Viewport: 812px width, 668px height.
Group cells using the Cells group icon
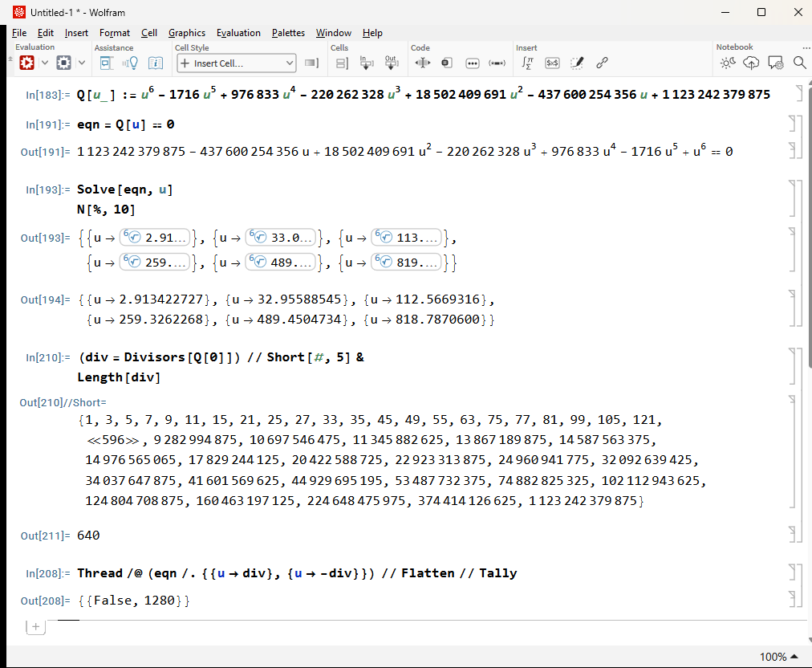(342, 63)
